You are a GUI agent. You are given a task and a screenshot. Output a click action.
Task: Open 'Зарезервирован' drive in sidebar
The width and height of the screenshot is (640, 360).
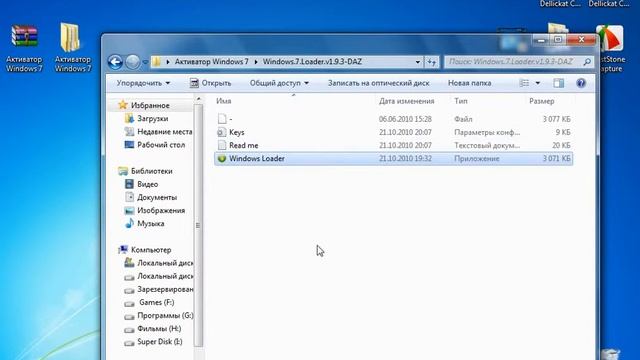(x=165, y=289)
